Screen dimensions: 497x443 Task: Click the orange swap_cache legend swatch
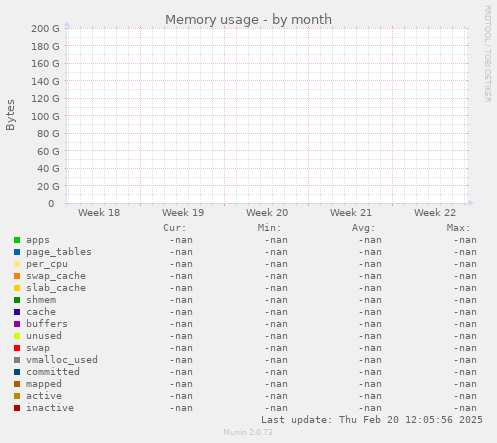pos(17,276)
